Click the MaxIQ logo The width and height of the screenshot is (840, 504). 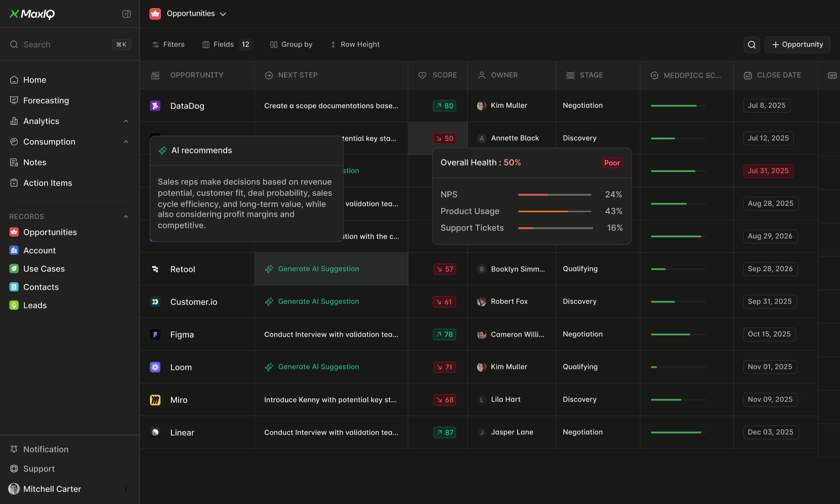tap(32, 14)
